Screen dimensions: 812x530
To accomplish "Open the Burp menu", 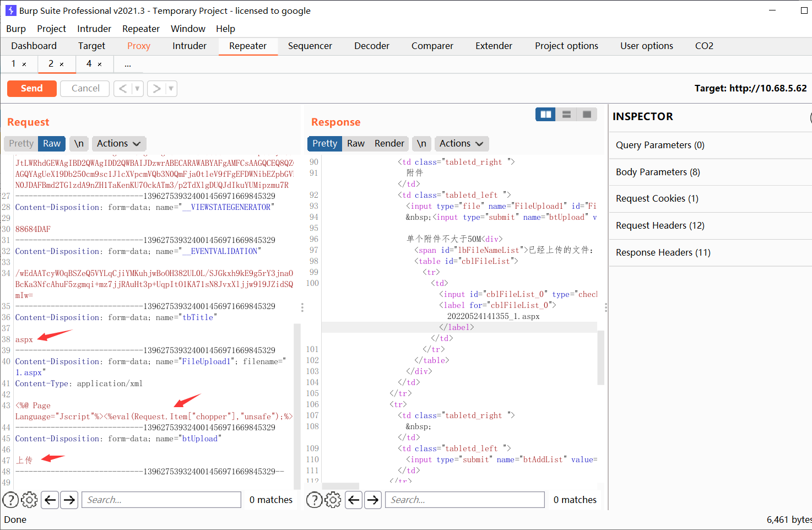I will click(x=16, y=29).
